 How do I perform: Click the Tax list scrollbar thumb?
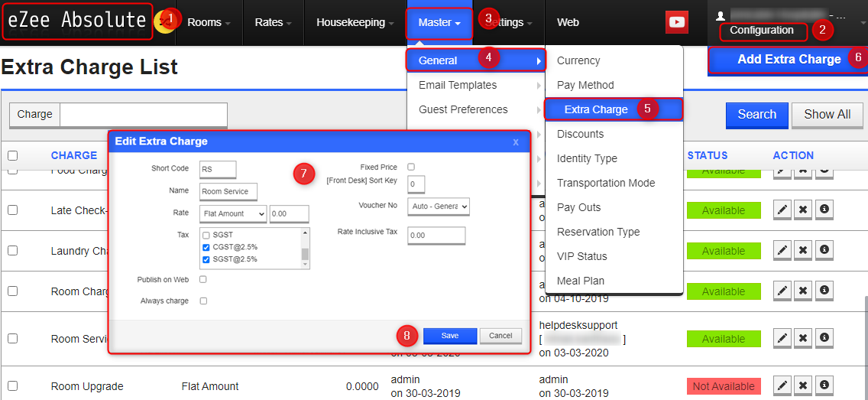304,253
